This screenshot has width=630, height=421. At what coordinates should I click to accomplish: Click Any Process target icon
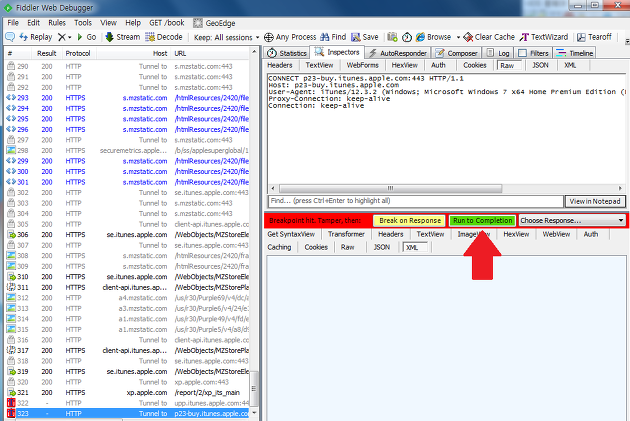pos(268,37)
